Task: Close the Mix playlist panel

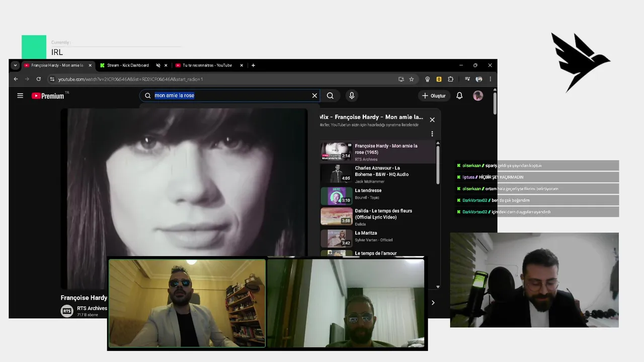Action: pyautogui.click(x=432, y=120)
